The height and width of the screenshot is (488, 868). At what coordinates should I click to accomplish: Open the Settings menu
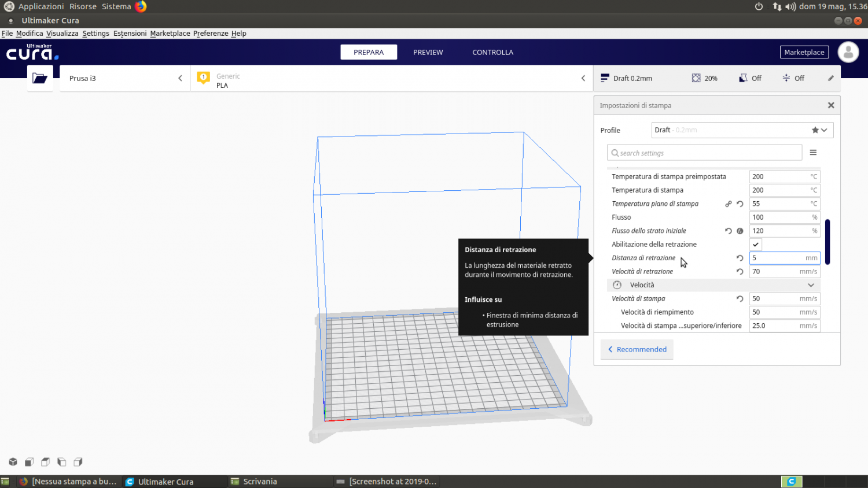click(x=95, y=34)
